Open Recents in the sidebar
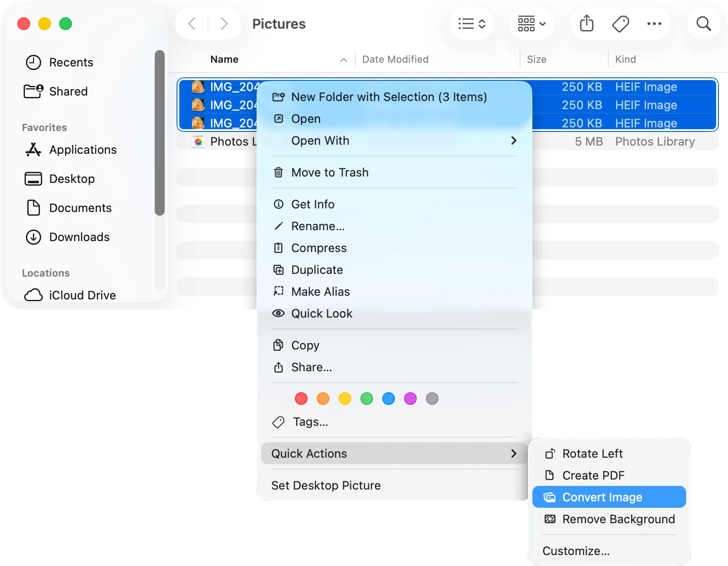Image resolution: width=728 pixels, height=566 pixels. [59, 62]
